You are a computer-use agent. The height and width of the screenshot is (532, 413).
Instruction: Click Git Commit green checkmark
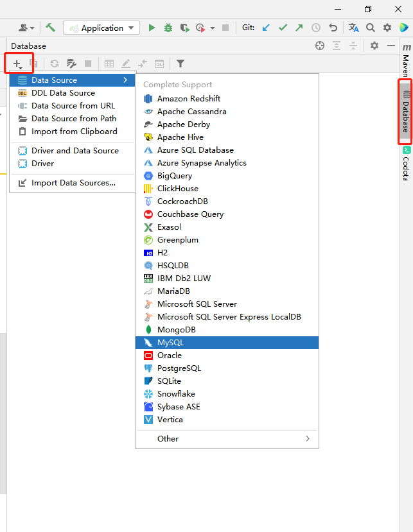coord(283,28)
